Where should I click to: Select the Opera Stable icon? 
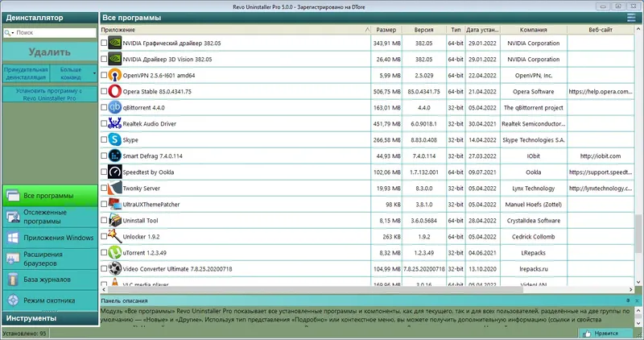tap(114, 91)
